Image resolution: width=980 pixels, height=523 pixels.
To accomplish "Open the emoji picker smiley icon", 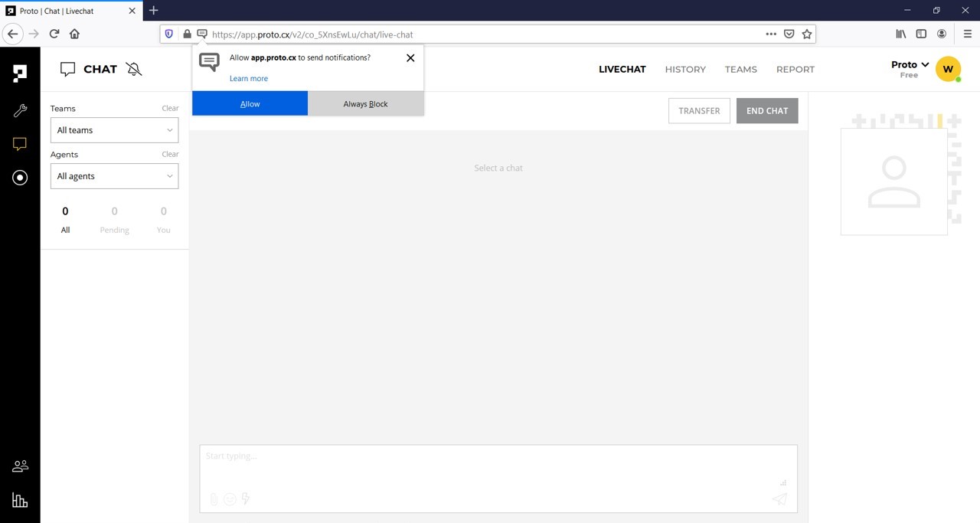I will click(230, 499).
